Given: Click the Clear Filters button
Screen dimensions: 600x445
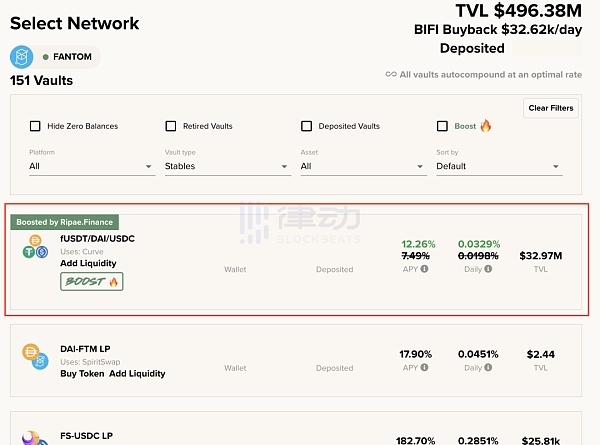Looking at the screenshot, I should click(x=550, y=108).
